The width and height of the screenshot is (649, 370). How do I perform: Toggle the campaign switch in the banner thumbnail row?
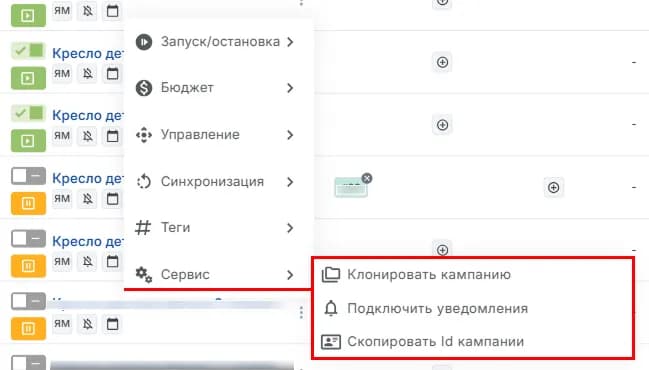coord(28,176)
